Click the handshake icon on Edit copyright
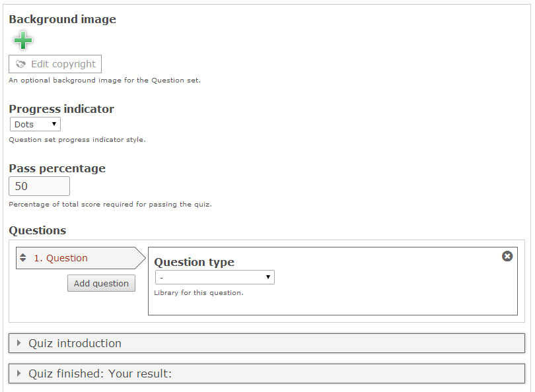 (20, 65)
